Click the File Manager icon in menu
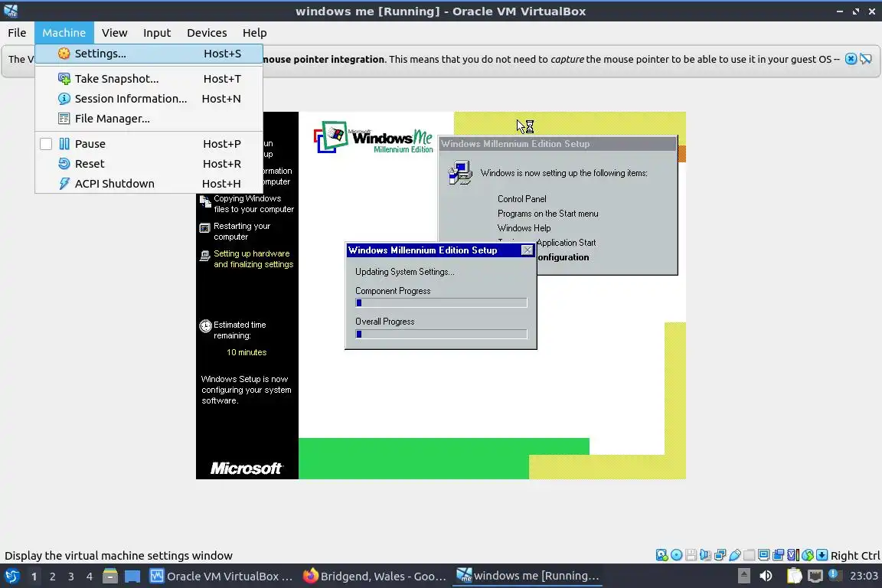Screen dimensions: 882x588 [64, 118]
